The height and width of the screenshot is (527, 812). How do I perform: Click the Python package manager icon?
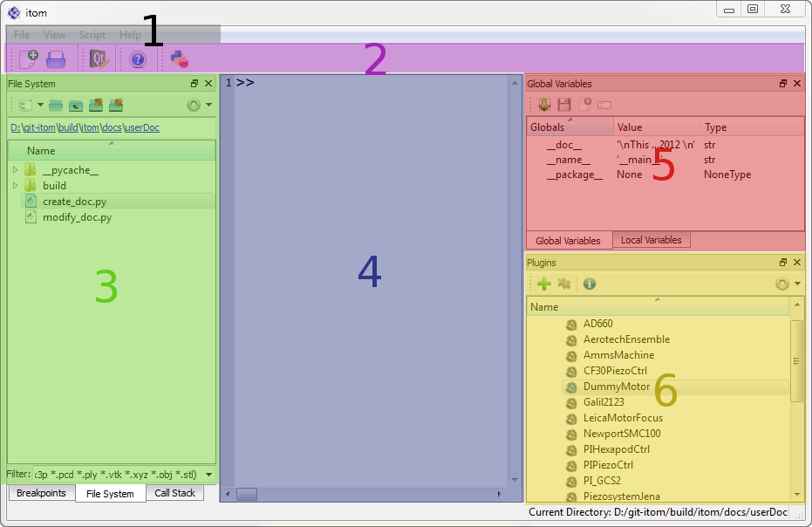coord(178,59)
